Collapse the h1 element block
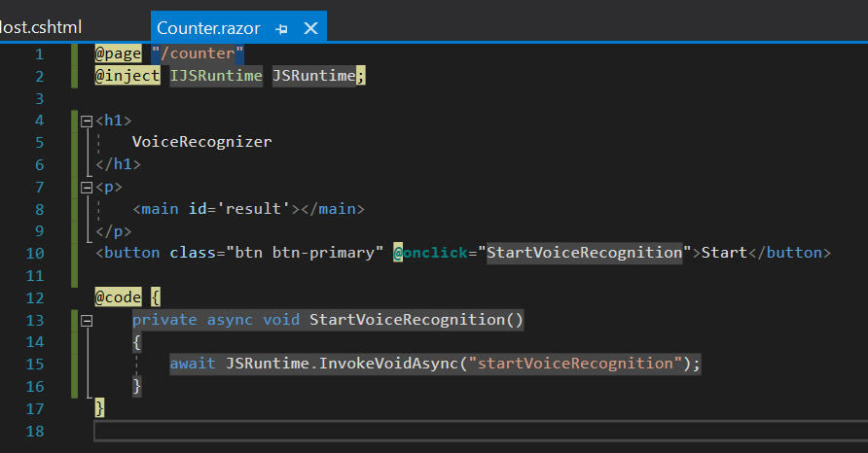 point(87,122)
